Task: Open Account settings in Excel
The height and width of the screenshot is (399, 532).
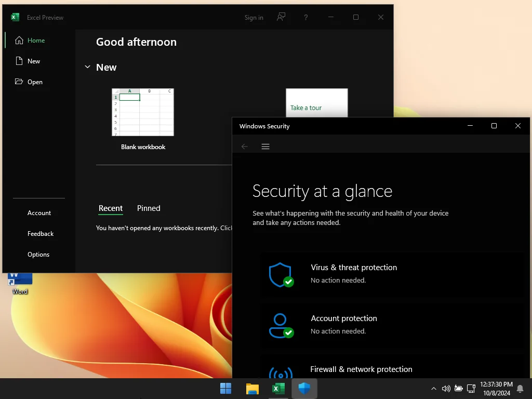Action: tap(39, 212)
